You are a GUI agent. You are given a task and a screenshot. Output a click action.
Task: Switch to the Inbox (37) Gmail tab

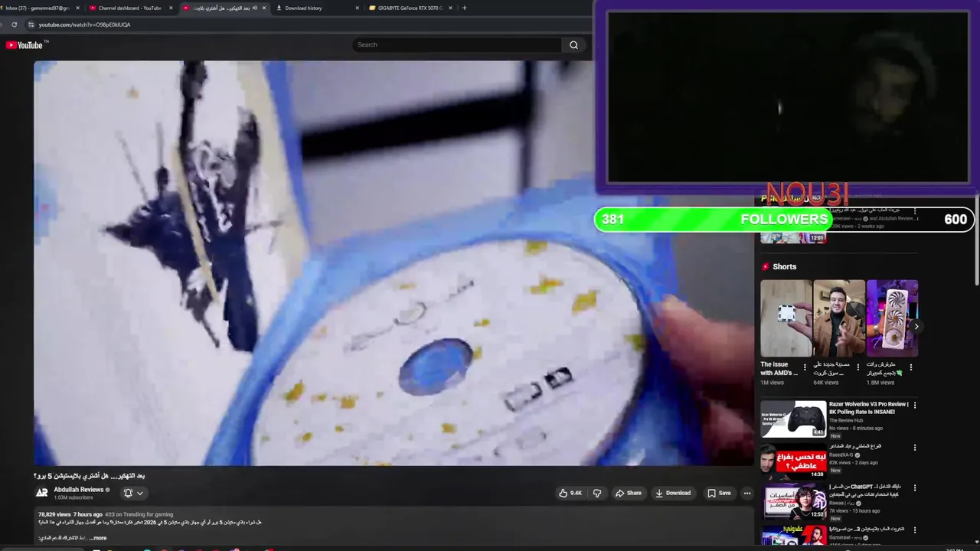[37, 8]
